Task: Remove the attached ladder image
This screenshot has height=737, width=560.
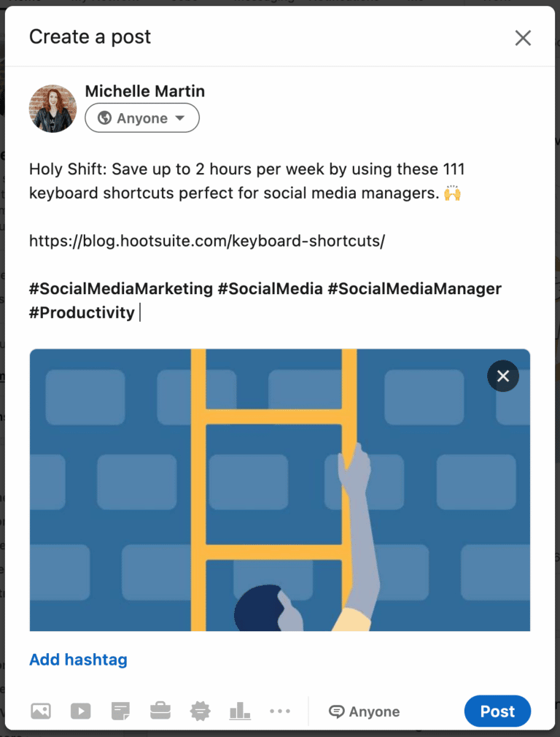Action: 502,376
